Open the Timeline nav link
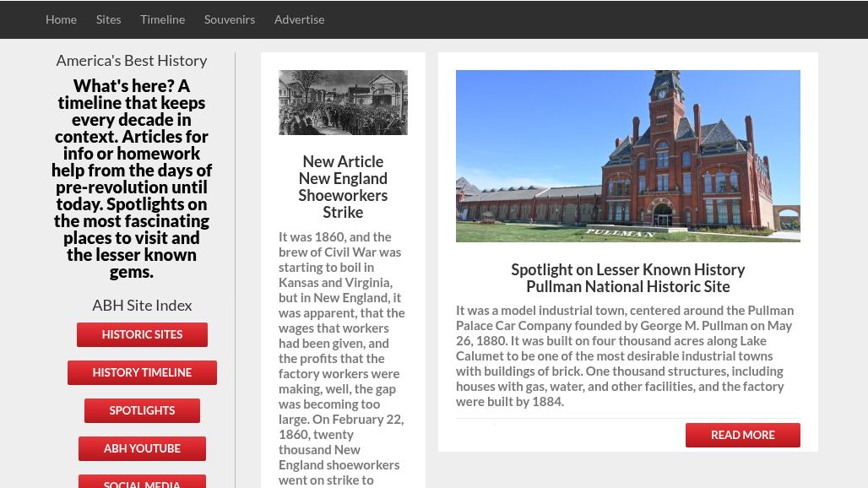Screen dimensions: 868x488 click(x=163, y=19)
